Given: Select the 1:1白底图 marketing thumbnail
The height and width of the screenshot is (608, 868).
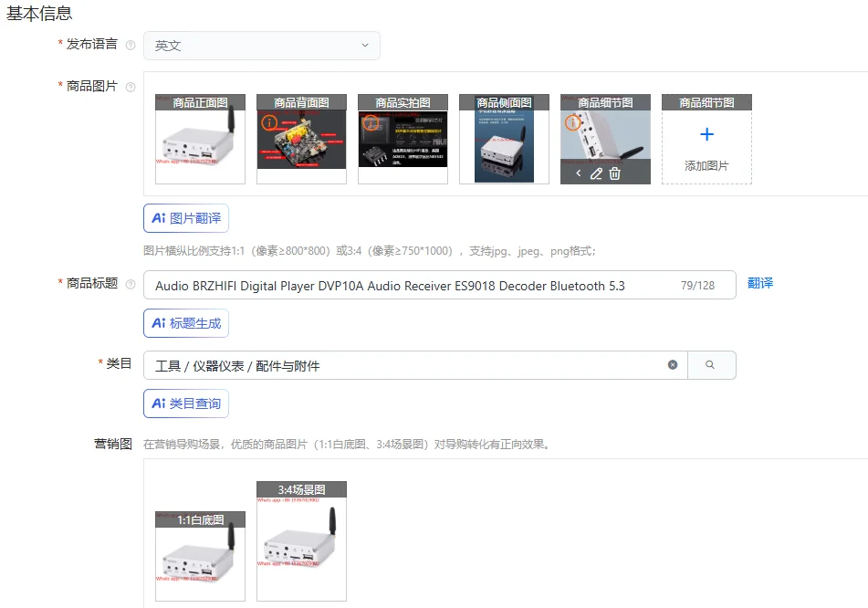Looking at the screenshot, I should 201,556.
